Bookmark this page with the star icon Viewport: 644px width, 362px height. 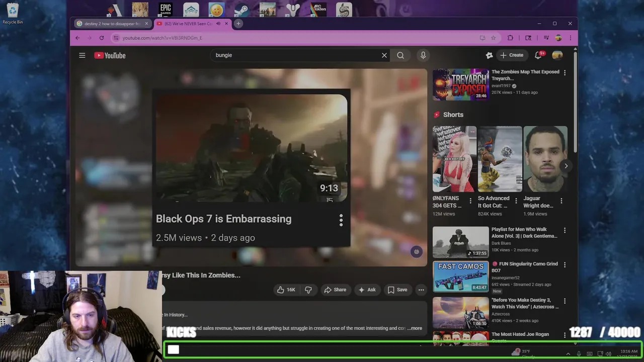[x=494, y=38]
